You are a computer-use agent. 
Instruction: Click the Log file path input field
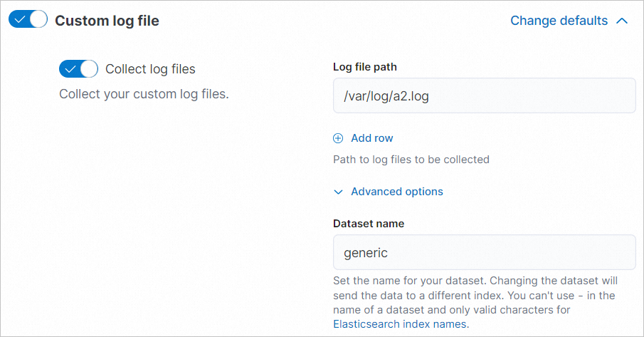[x=484, y=95]
